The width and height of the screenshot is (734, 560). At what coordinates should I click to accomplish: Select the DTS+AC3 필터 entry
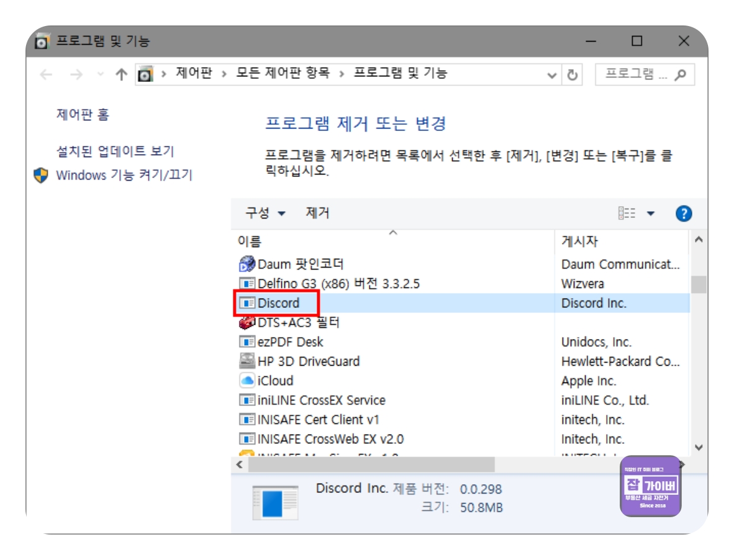coord(298,322)
